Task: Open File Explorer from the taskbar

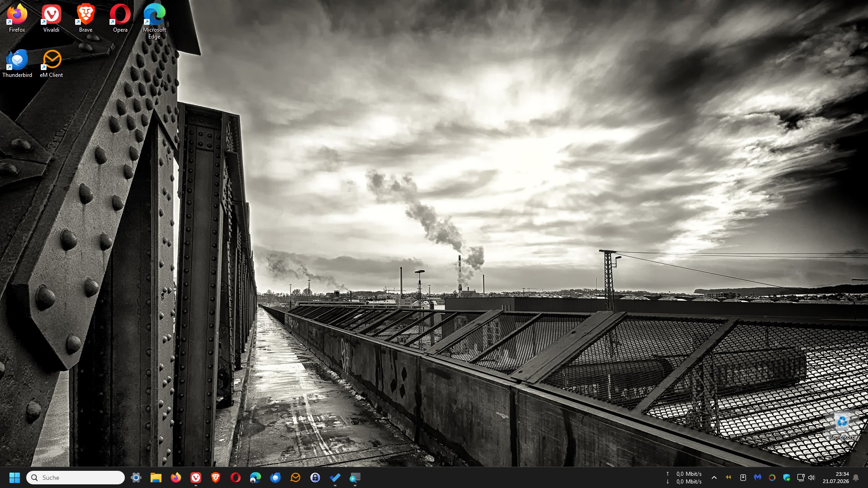Action: coord(156,478)
